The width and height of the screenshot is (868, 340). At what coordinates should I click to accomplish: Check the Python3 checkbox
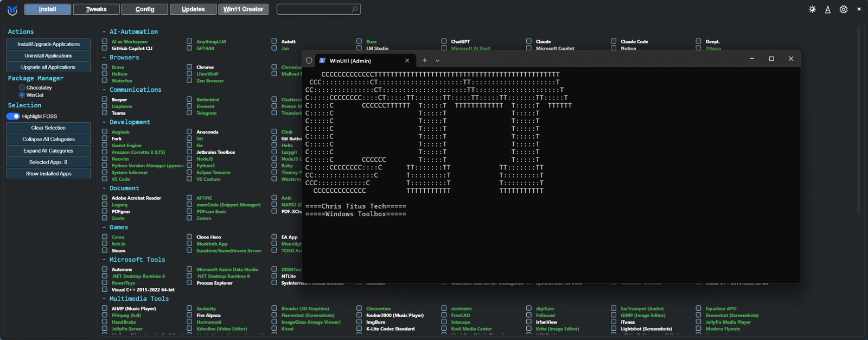click(x=189, y=166)
